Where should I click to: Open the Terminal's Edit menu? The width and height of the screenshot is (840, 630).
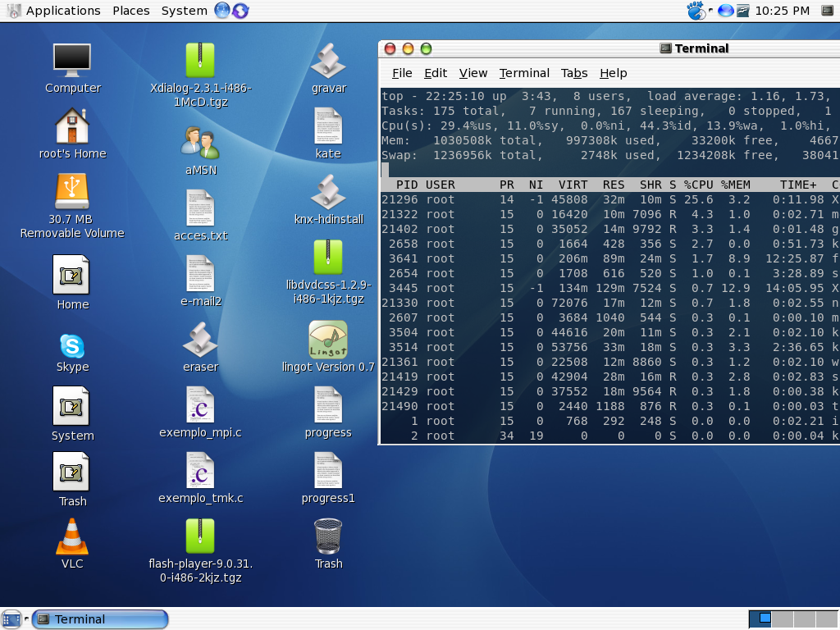click(x=436, y=73)
